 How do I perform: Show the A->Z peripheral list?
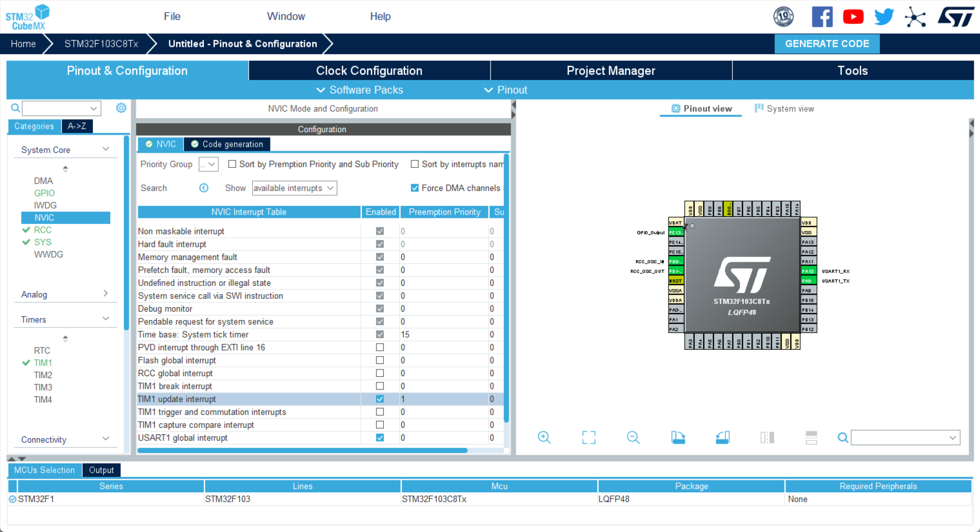pos(77,126)
